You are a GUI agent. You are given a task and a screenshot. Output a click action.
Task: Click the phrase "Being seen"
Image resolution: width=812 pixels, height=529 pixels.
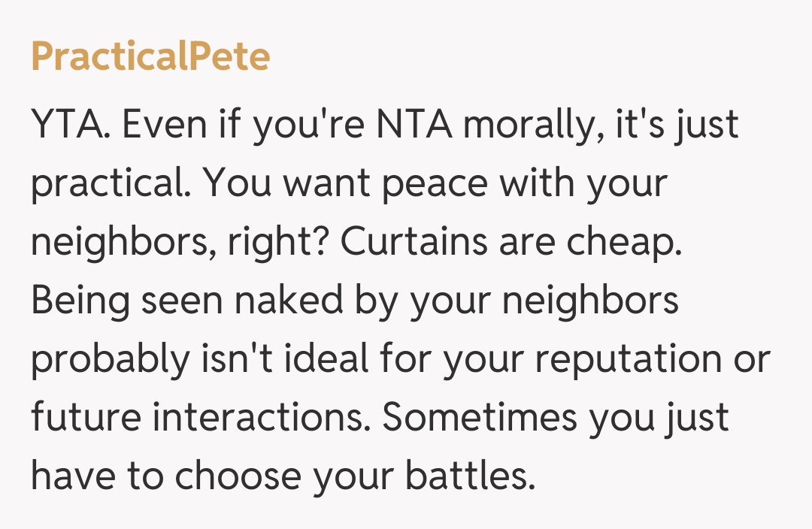pyautogui.click(x=125, y=301)
